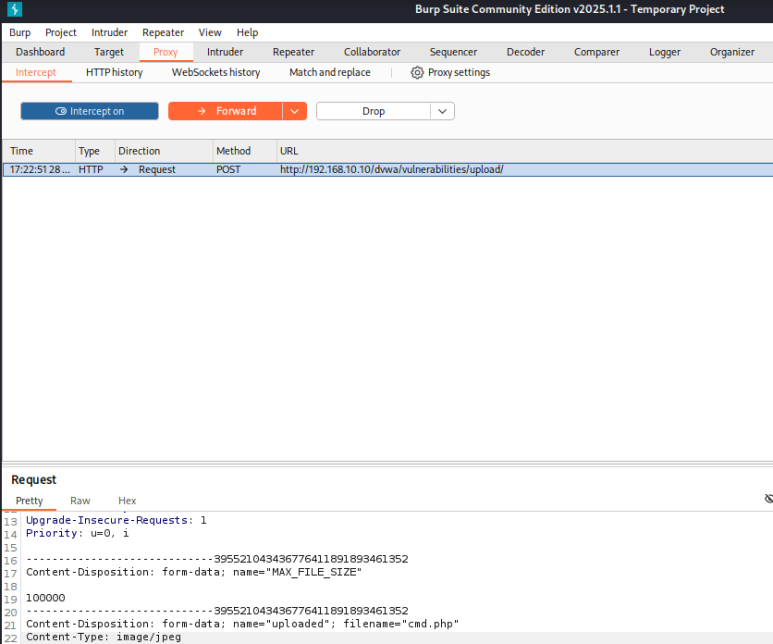Open the Burp menu
Image resolution: width=773 pixels, height=644 pixels.
click(x=20, y=33)
